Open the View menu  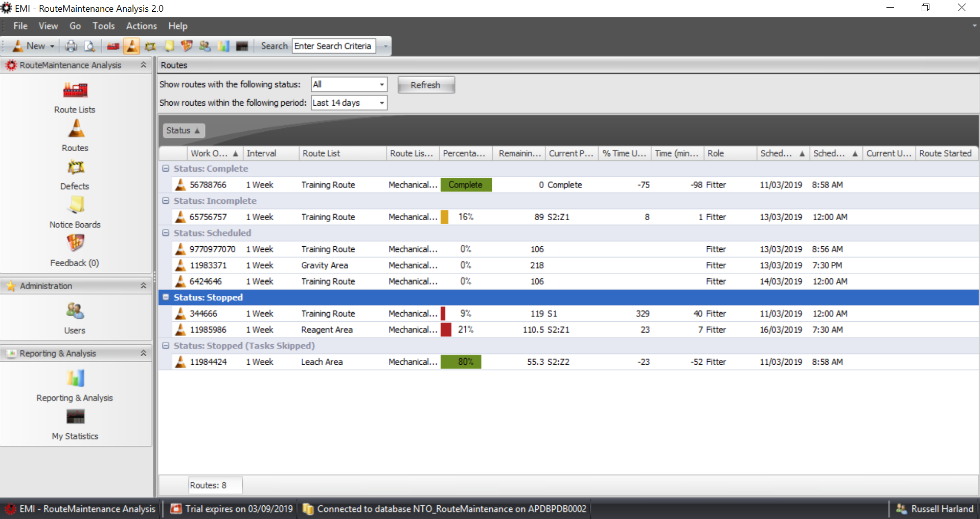pyautogui.click(x=48, y=26)
